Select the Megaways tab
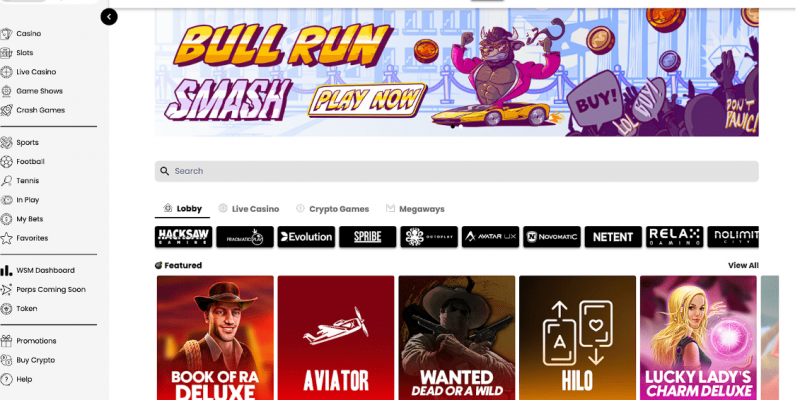The image size is (800, 400). click(415, 209)
